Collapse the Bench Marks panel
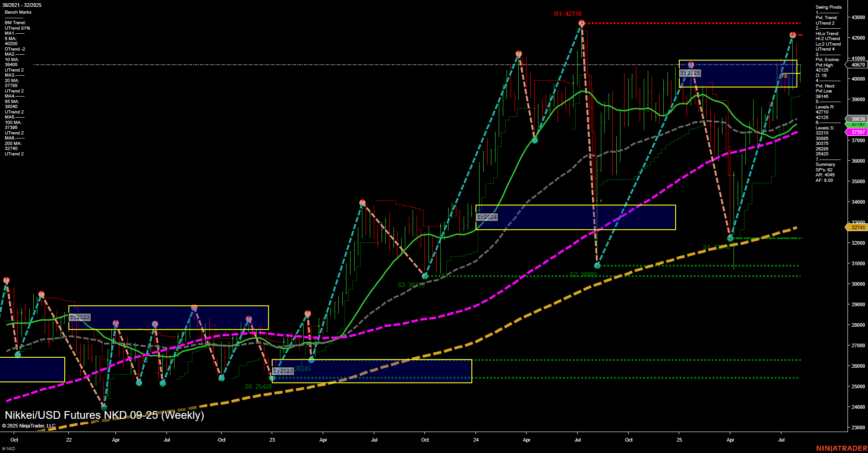This screenshot has width=868, height=453. pyautogui.click(x=19, y=12)
